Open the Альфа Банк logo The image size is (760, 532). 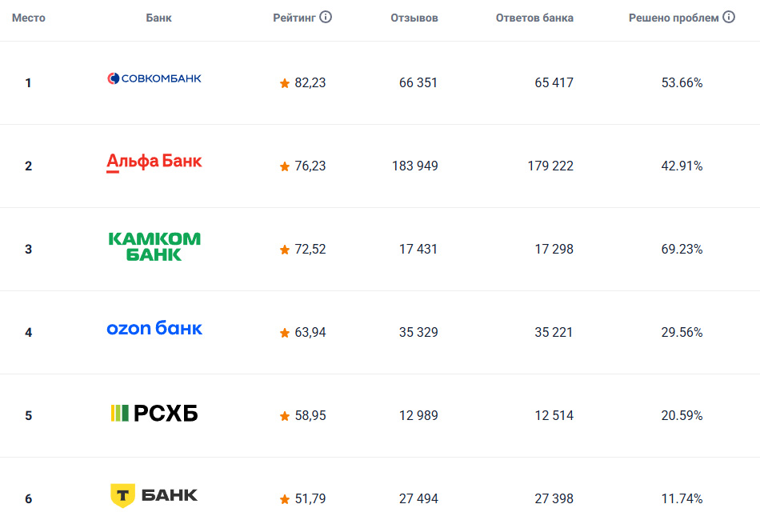(154, 162)
